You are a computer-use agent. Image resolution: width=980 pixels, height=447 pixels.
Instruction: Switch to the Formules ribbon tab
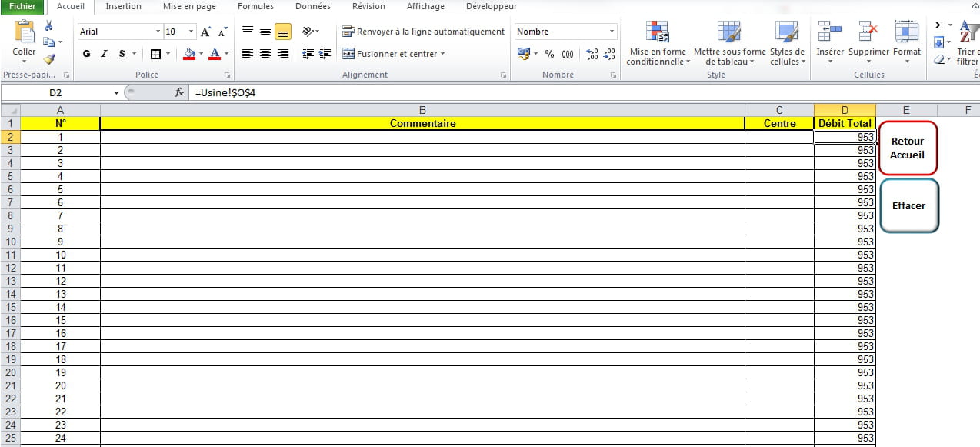click(255, 6)
